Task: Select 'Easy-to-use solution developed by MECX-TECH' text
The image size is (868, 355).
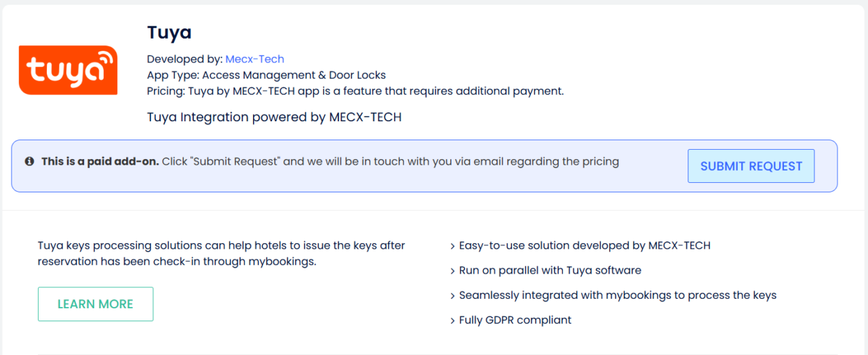Action: [x=585, y=245]
